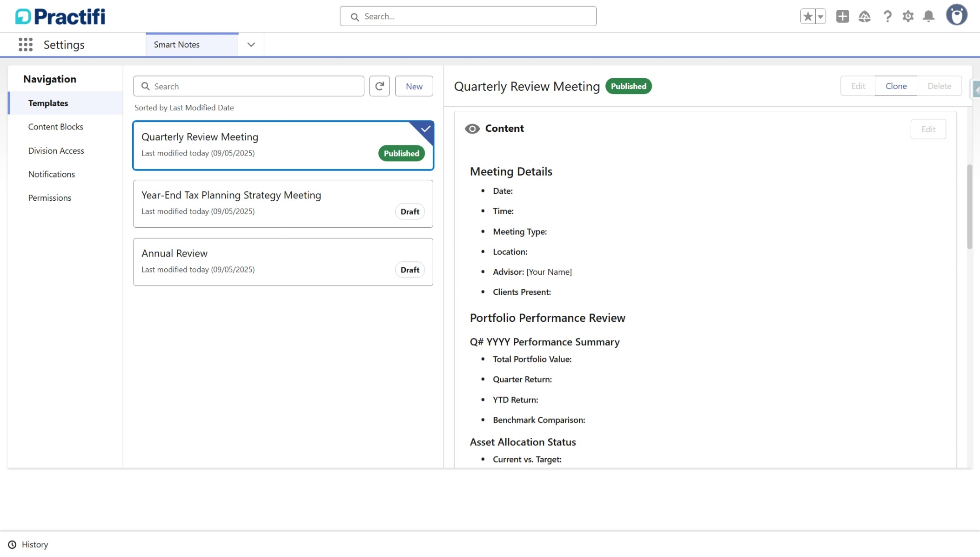This screenshot has height=557, width=980.
Task: Expand the Smart Notes tab chevron
Action: click(x=251, y=45)
